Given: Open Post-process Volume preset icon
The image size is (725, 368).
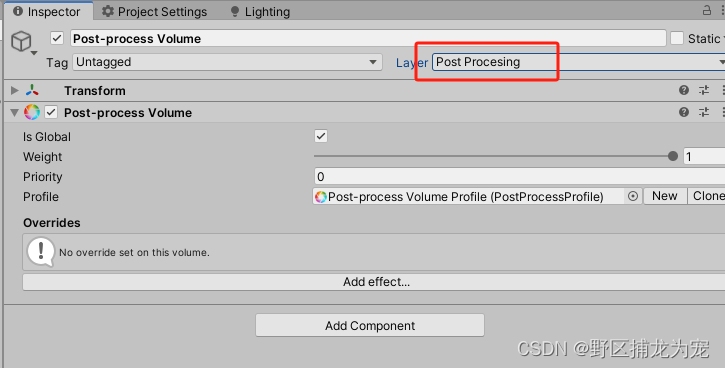Looking at the screenshot, I should 704,112.
